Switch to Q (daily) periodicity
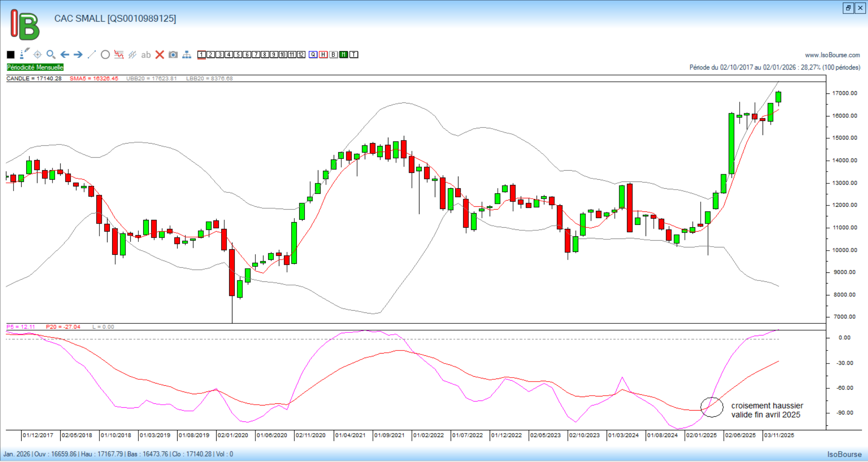Image resolution: width=868 pixels, height=462 pixels. [313, 55]
